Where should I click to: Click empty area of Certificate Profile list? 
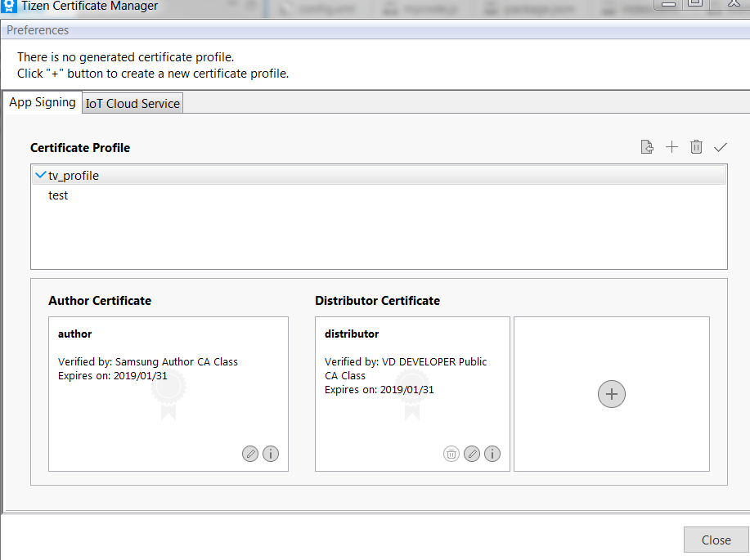[x=378, y=238]
